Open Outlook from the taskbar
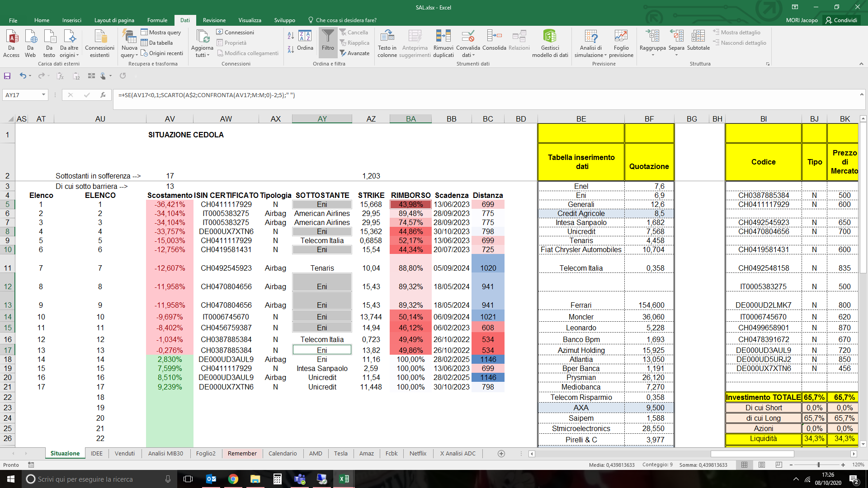 (211, 479)
